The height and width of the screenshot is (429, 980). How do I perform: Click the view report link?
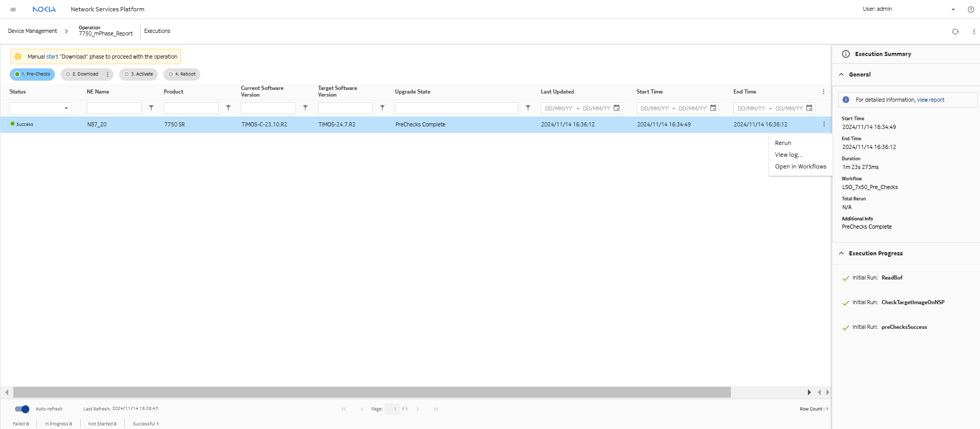point(930,100)
